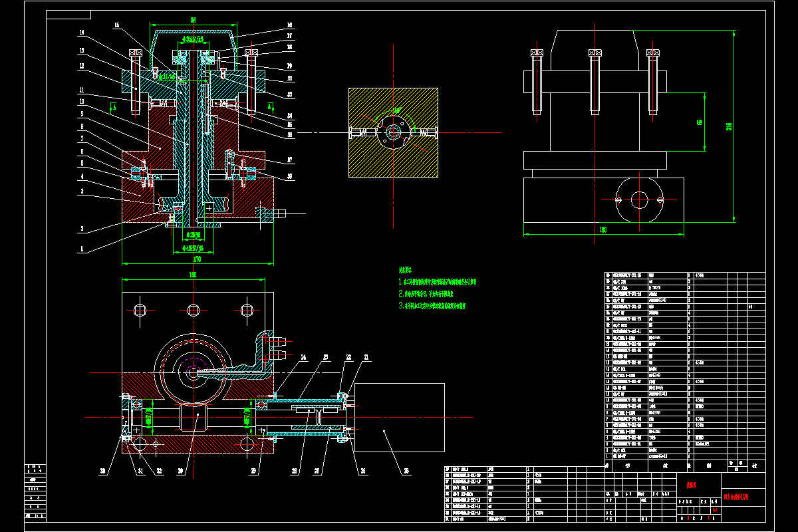798x532 pixels.
Task: Select part balloon number 29
Action: coord(253,471)
